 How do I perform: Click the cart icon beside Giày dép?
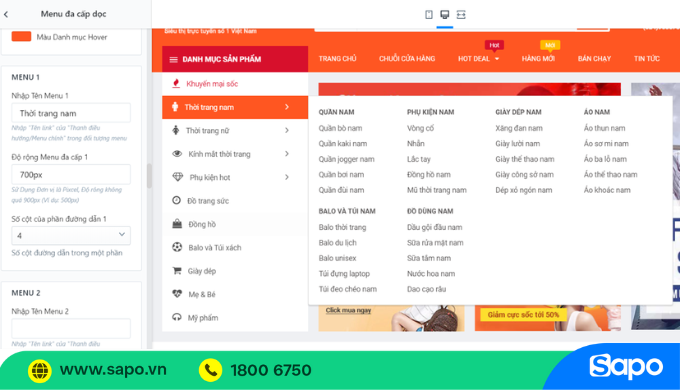click(x=177, y=271)
